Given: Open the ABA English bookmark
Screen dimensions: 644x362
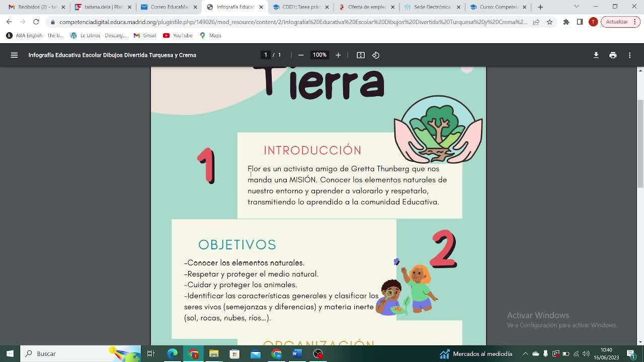Looking at the screenshot, I should [x=35, y=36].
